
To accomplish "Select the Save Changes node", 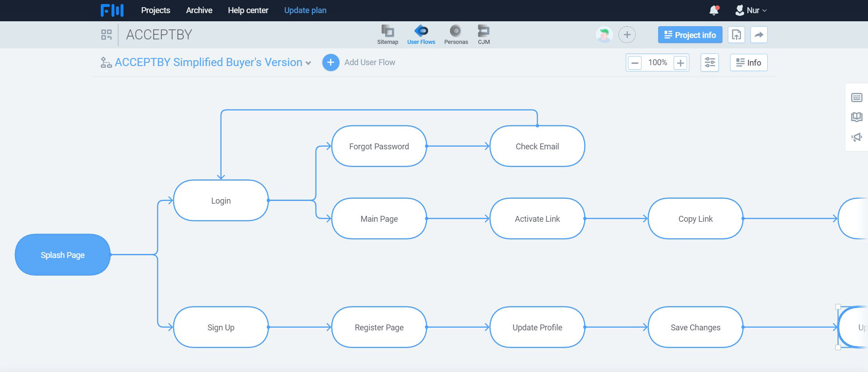I will (x=696, y=327).
